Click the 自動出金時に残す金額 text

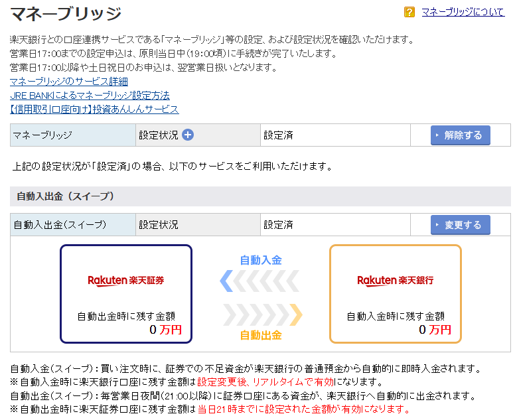pos(126,316)
